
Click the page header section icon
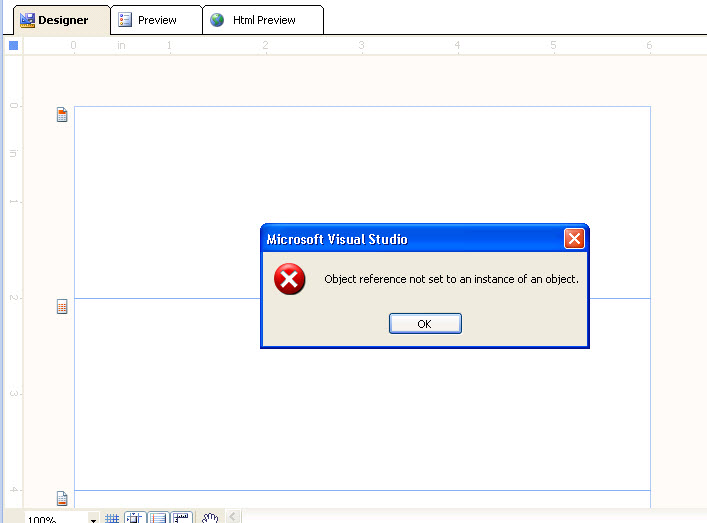pos(62,115)
